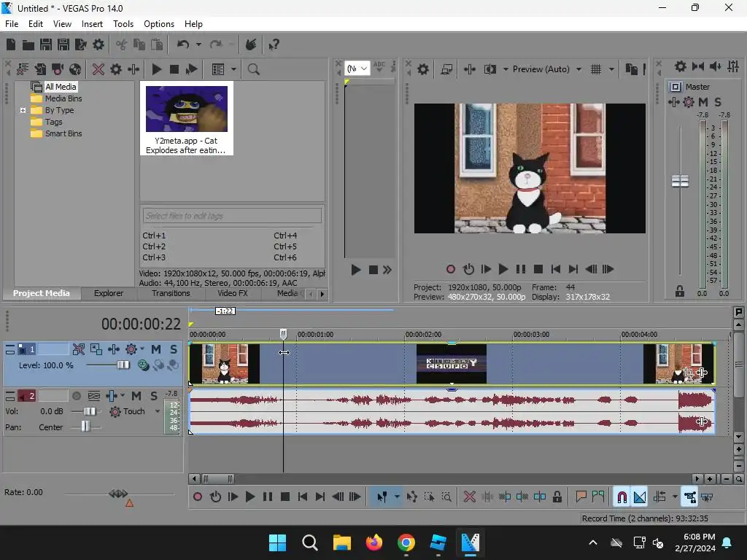Click the Save project icon
747x560 pixels.
click(46, 44)
